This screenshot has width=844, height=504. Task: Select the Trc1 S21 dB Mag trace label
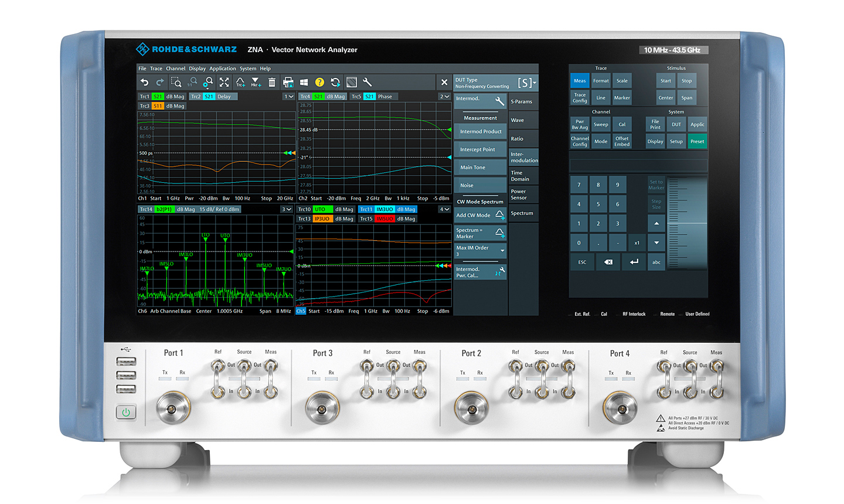(x=162, y=97)
